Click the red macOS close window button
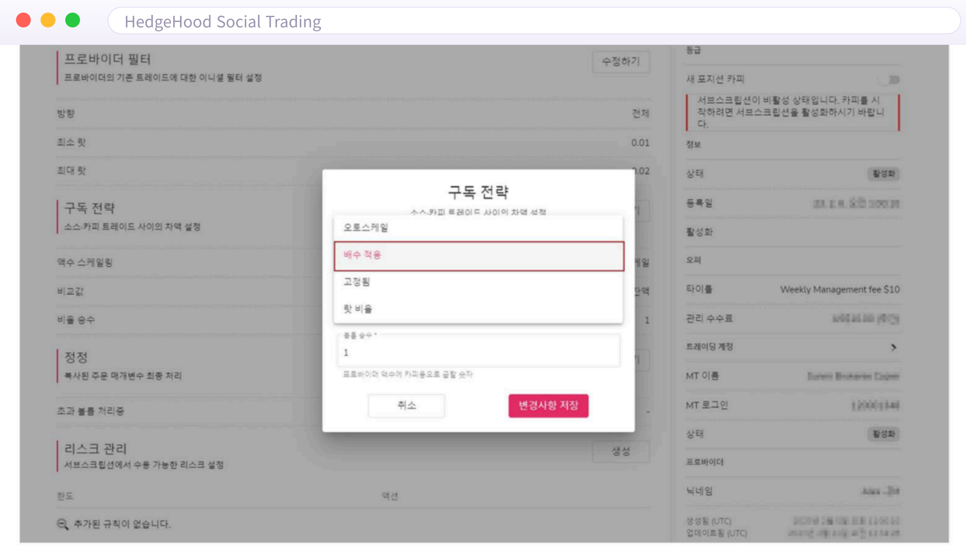This screenshot has width=966, height=560. [x=23, y=20]
